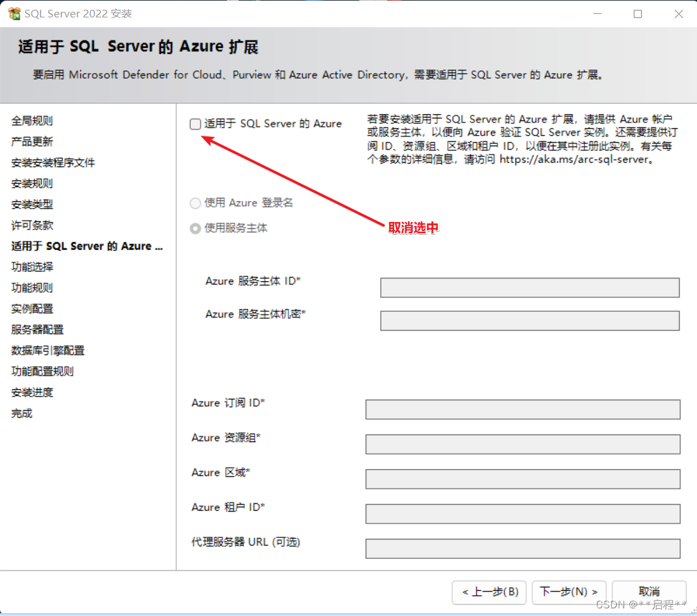Click the Azure 租户 ID* label
The image size is (697, 616).
coord(228,507)
